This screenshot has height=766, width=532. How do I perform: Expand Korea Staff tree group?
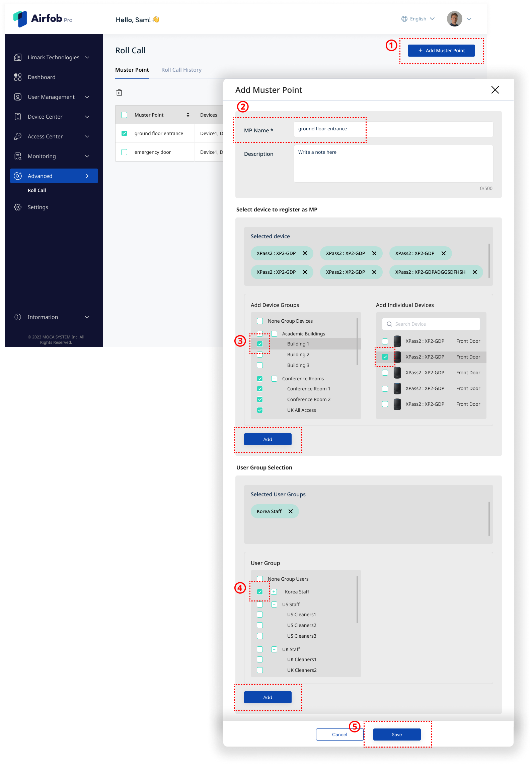coord(274,592)
